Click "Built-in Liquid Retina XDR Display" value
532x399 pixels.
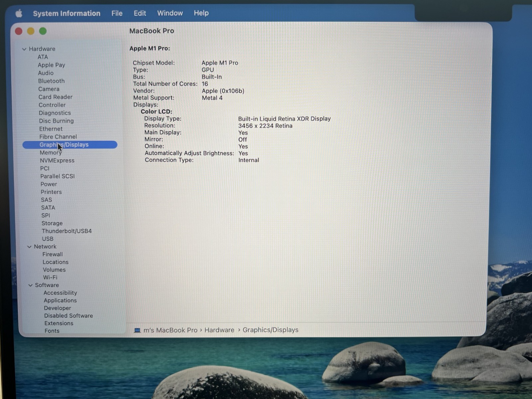point(284,119)
